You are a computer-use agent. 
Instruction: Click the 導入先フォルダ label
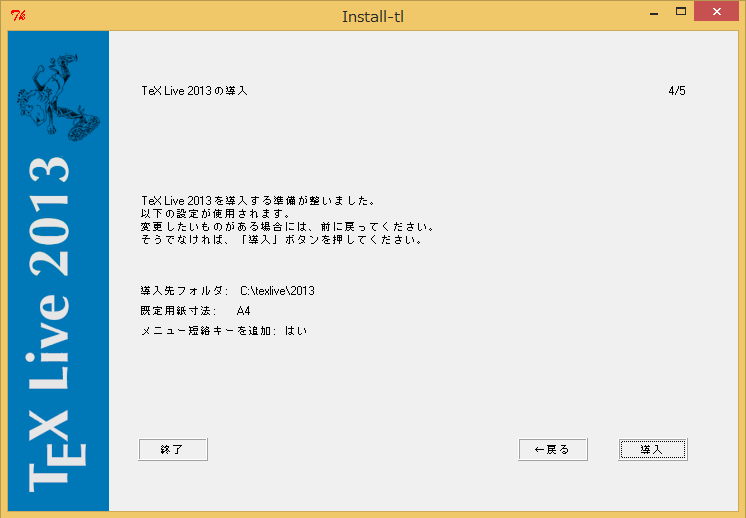(x=185, y=291)
